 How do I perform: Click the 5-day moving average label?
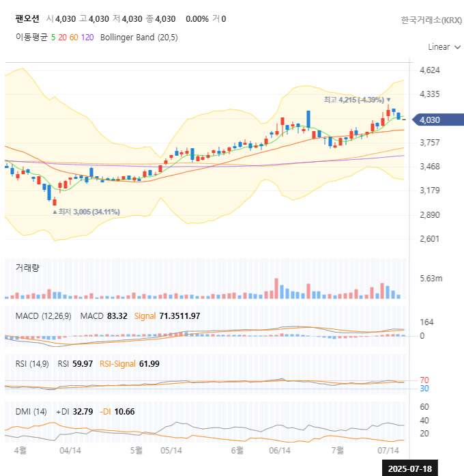click(53, 38)
